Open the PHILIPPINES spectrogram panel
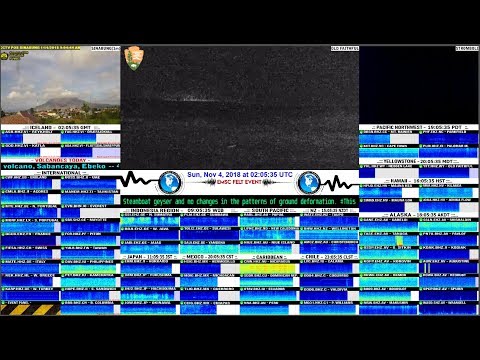Image resolution: width=480 pixels, height=360 pixels. (90, 267)
